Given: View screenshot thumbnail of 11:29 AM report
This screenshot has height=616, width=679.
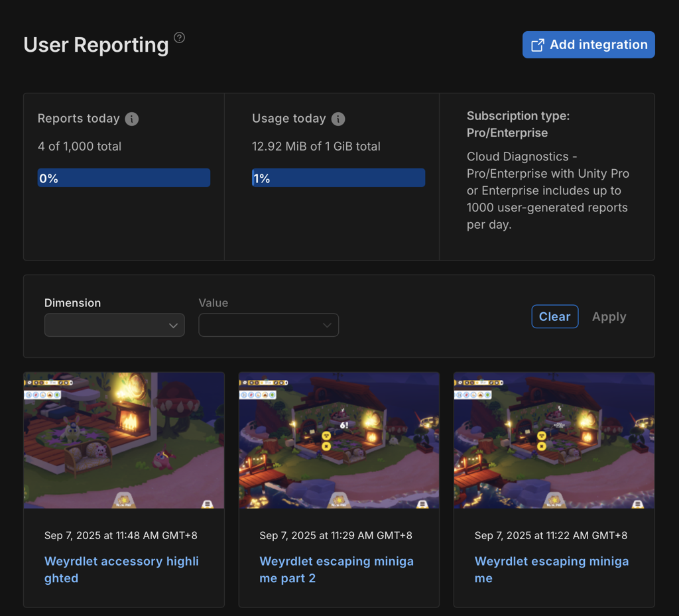Looking at the screenshot, I should [x=339, y=440].
